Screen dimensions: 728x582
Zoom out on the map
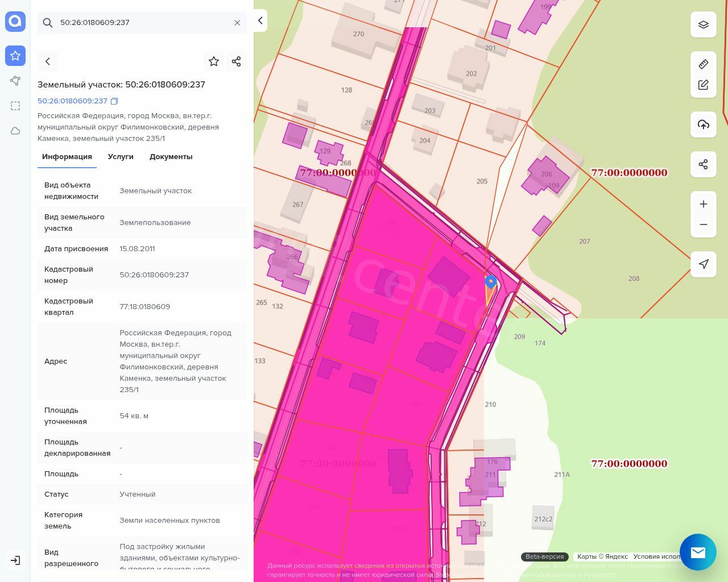pos(704,225)
